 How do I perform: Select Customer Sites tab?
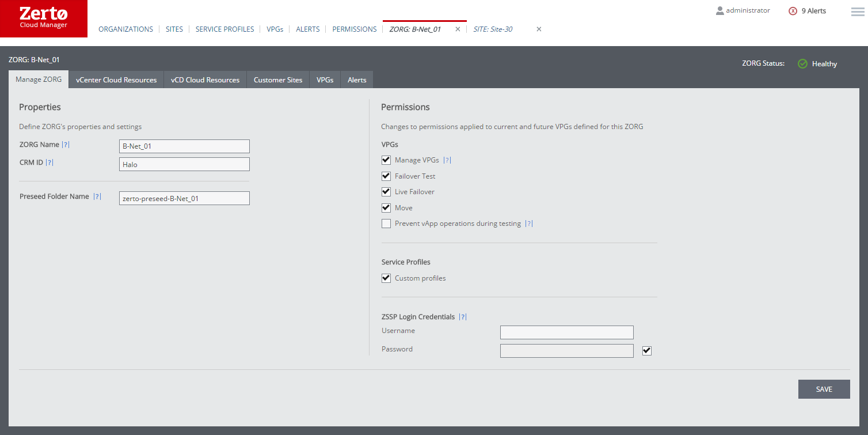coord(278,80)
